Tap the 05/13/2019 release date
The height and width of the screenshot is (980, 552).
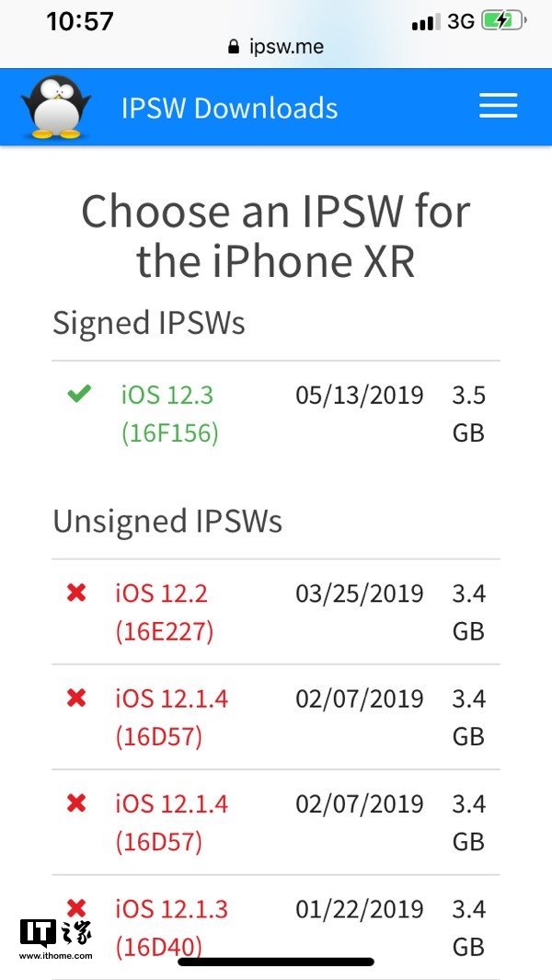359,395
